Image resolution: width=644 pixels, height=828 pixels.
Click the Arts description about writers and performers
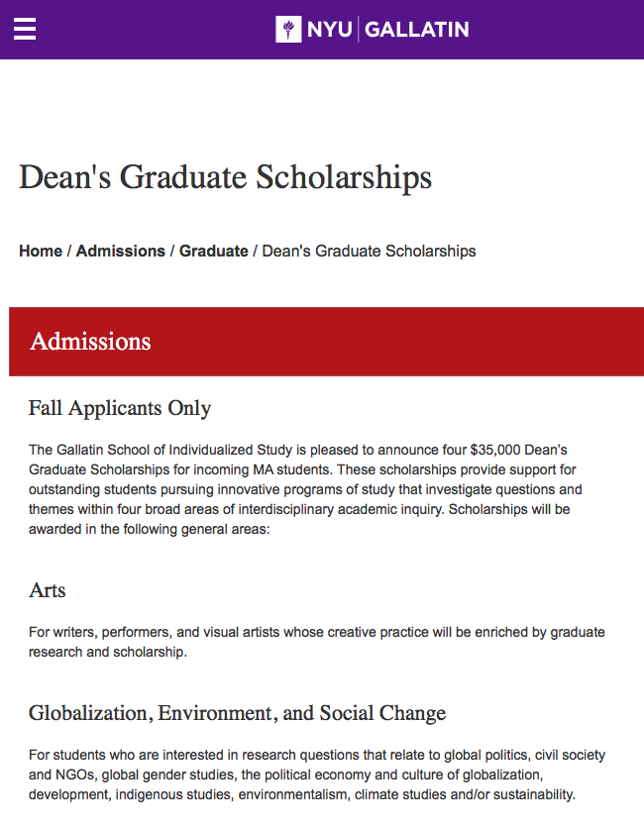click(316, 642)
